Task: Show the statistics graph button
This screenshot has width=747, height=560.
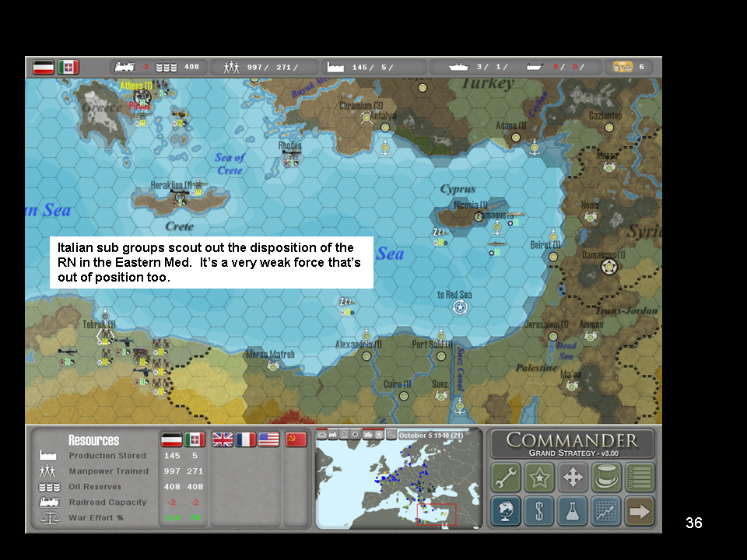Action: click(x=606, y=511)
